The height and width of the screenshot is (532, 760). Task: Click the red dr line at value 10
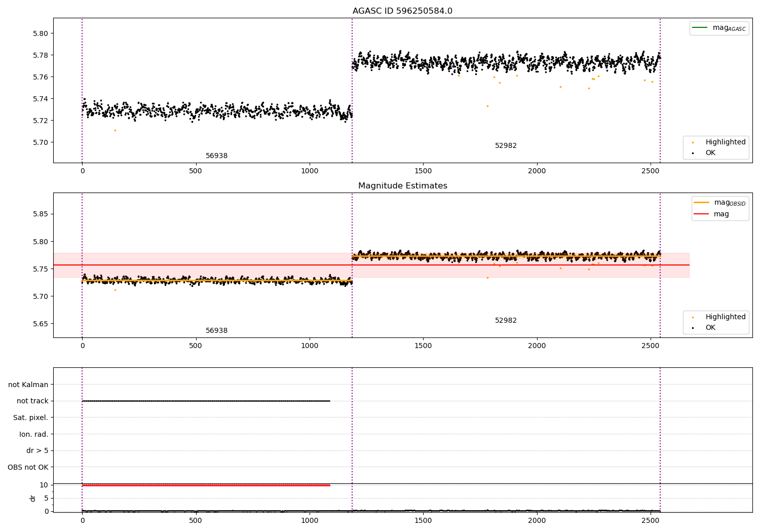[x=206, y=485]
